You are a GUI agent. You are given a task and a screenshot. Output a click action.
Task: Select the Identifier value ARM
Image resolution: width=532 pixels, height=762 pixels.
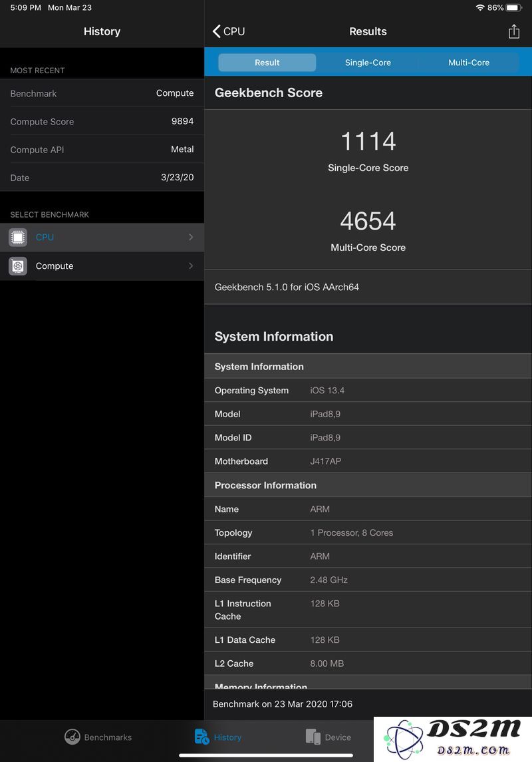tap(320, 556)
